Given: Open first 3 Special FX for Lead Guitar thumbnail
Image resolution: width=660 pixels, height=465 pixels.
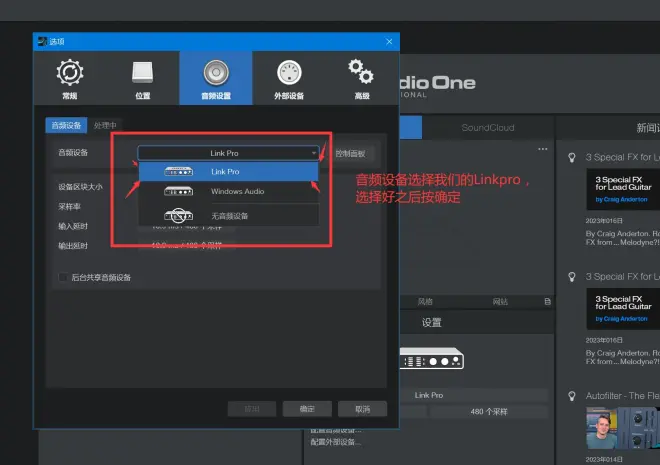Looking at the screenshot, I should (623, 189).
